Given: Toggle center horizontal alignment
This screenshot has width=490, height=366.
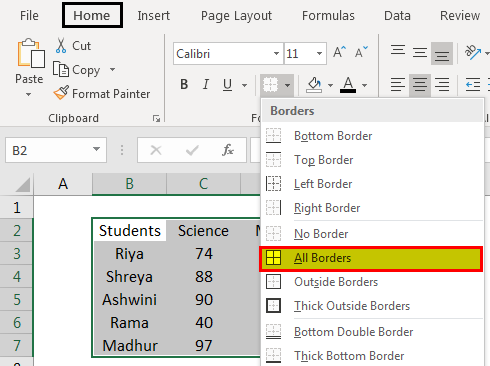Looking at the screenshot, I should pos(420,85).
